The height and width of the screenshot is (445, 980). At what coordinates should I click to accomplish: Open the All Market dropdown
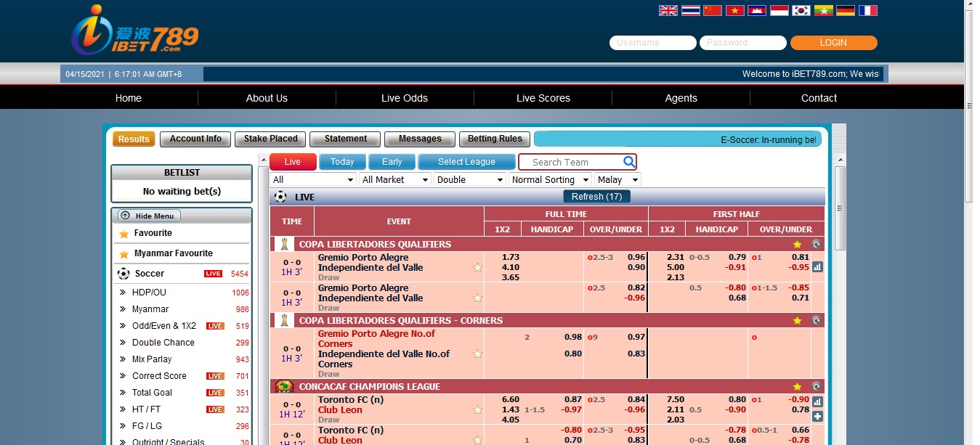click(394, 179)
